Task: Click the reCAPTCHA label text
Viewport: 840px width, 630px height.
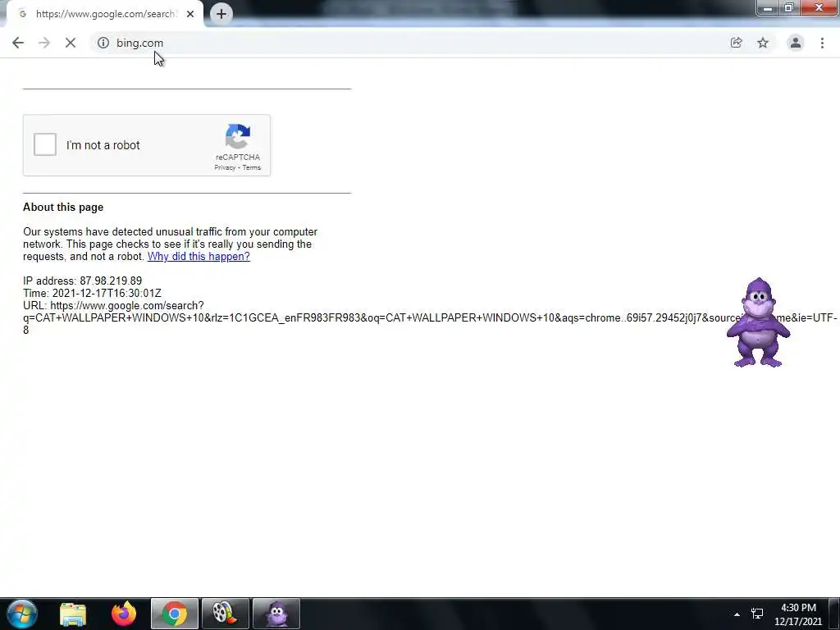Action: pos(238,157)
